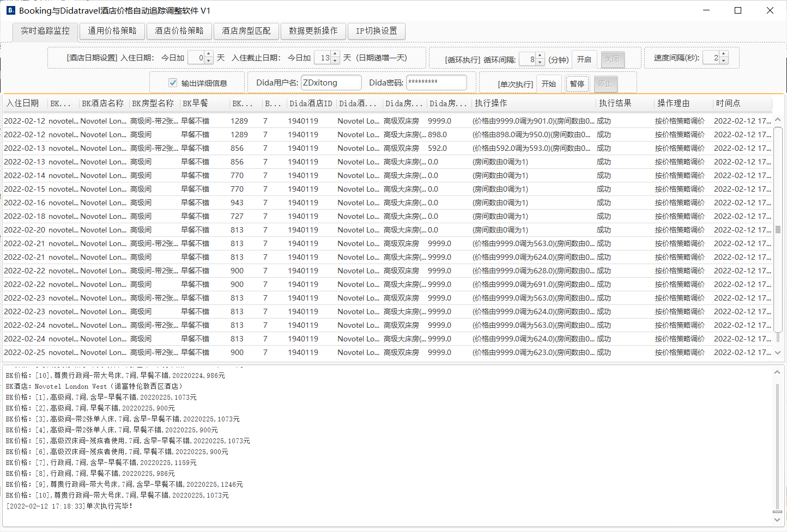The height and width of the screenshot is (532, 787).
Task: Click the 暂停 button
Action: [577, 84]
